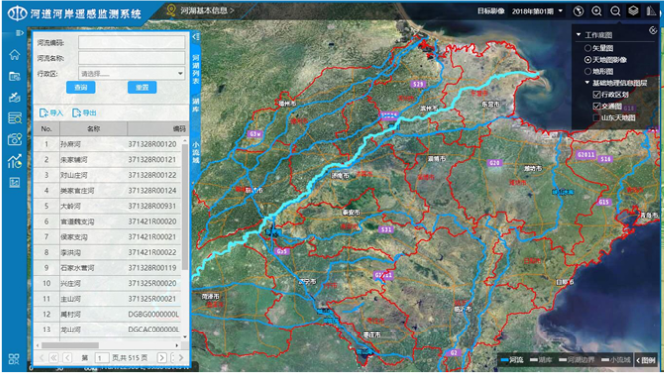664x374 pixels.
Task: Click the 查询 search button
Action: click(80, 87)
